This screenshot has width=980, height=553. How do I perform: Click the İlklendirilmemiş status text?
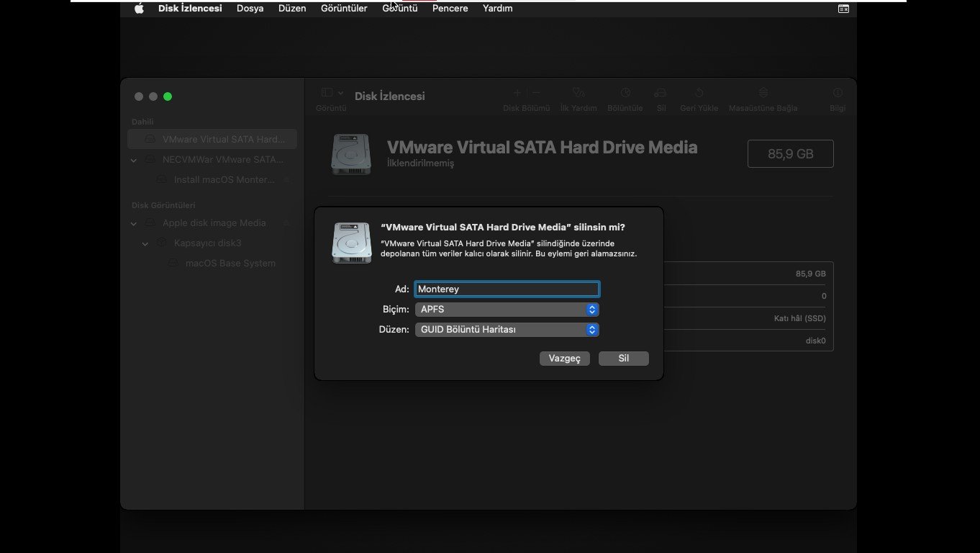pos(420,163)
